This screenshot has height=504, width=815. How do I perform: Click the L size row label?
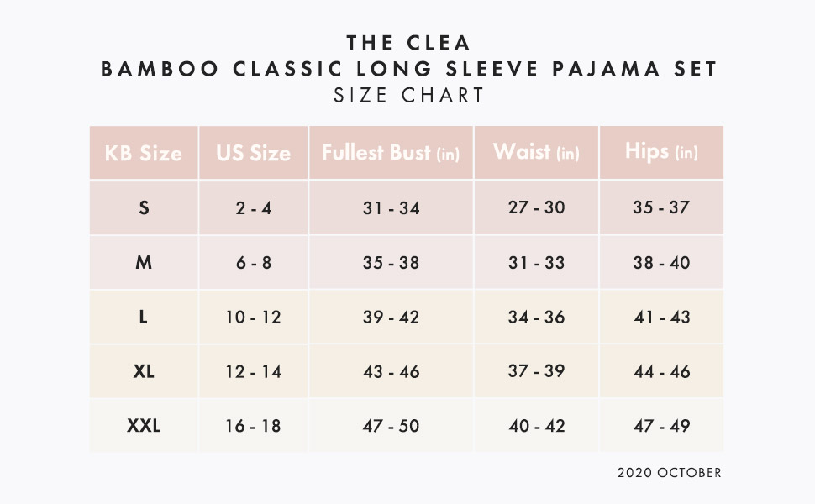point(144,318)
